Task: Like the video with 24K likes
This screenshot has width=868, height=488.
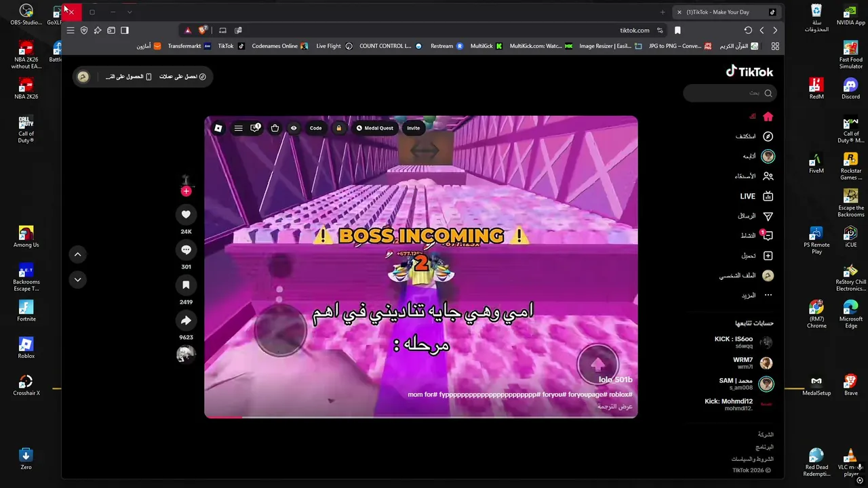Action: (186, 215)
